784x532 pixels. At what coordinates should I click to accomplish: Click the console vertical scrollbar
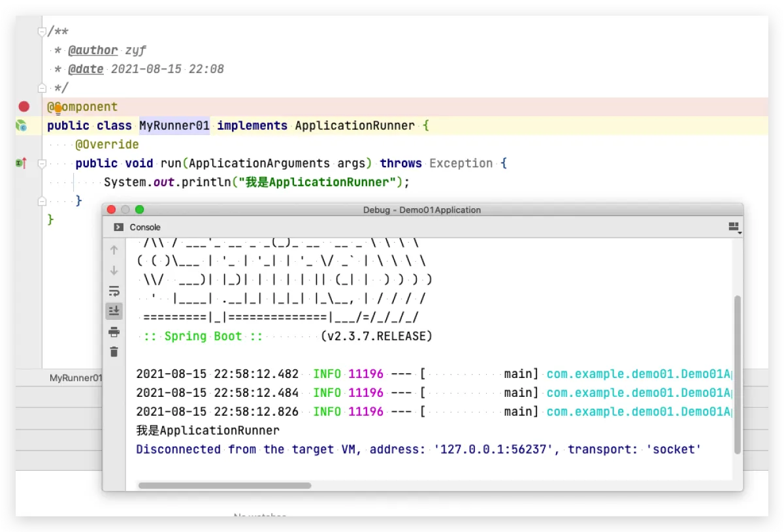738,374
